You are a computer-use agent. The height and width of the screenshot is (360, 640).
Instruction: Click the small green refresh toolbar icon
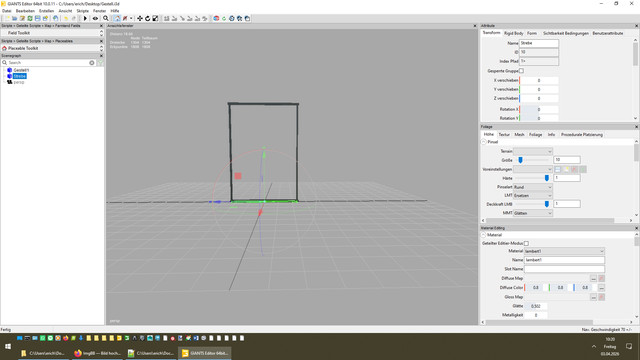(224, 18)
